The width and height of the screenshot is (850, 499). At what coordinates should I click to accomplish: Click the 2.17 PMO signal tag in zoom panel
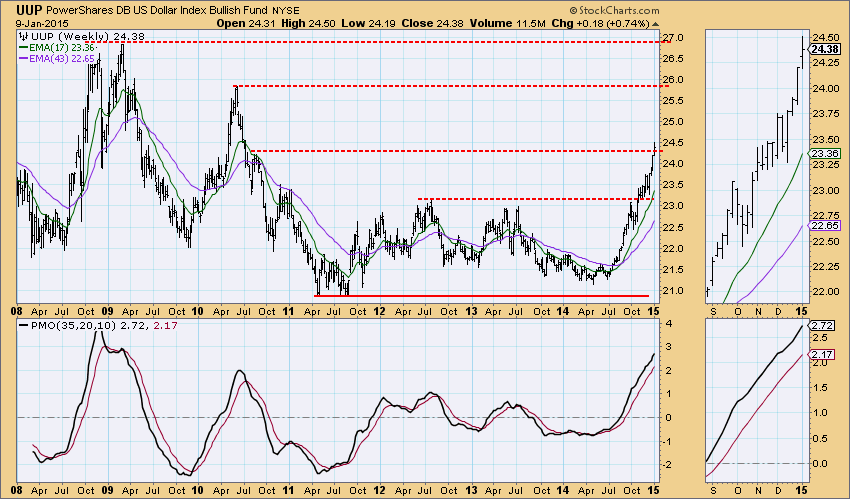coord(822,354)
